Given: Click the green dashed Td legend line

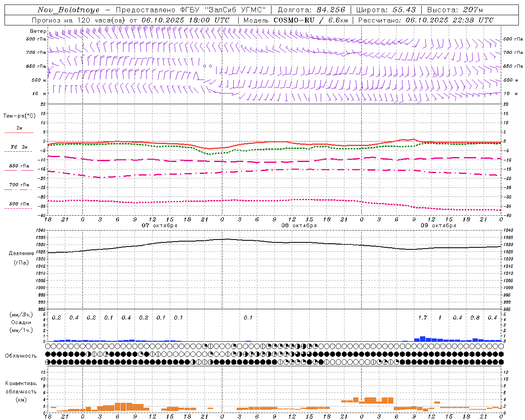Looking at the screenshot, I should point(18,152).
